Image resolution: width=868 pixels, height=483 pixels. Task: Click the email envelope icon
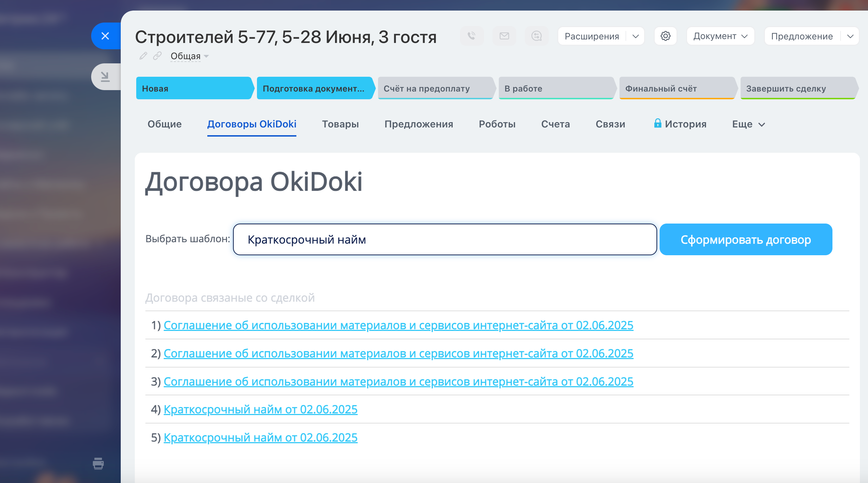(504, 36)
